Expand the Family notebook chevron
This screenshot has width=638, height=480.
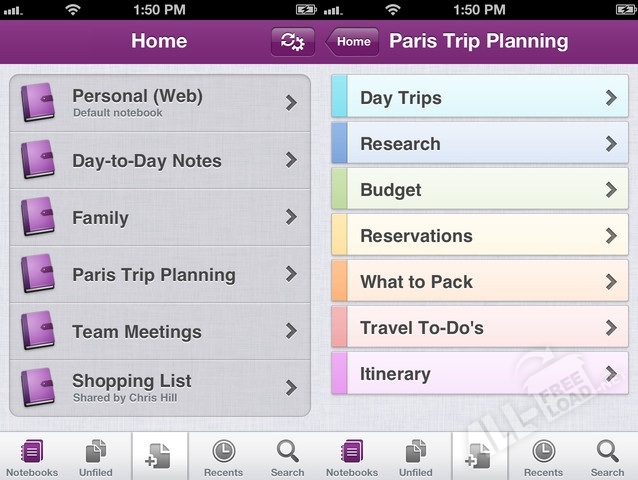pos(291,217)
